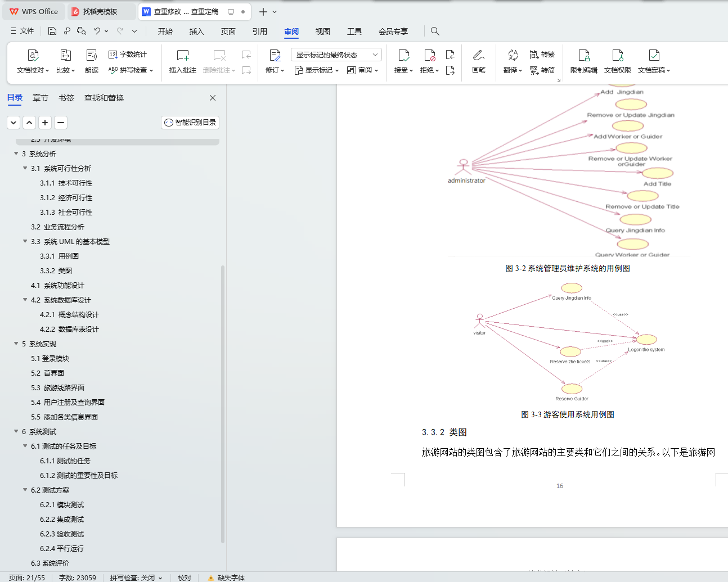728x582 pixels.
Task: Open print preview from the quick toolbar
Action: (82, 31)
